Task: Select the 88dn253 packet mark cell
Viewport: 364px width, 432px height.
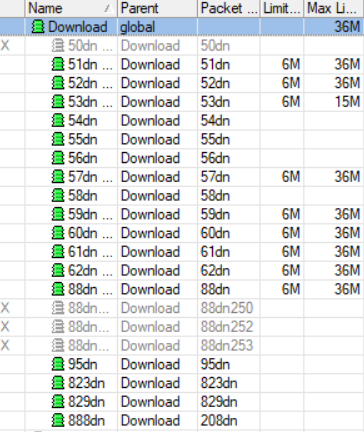Action: pyautogui.click(x=227, y=345)
